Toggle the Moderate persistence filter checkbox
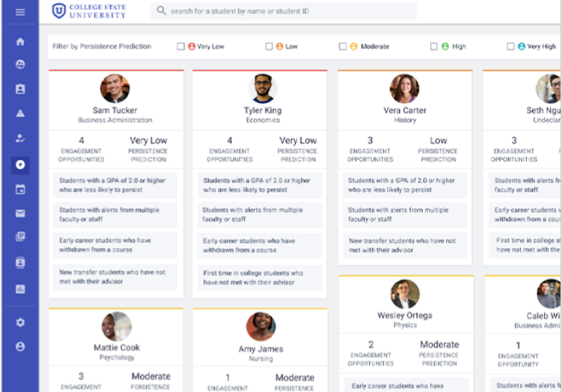This screenshot has height=392, width=562. pos(342,46)
